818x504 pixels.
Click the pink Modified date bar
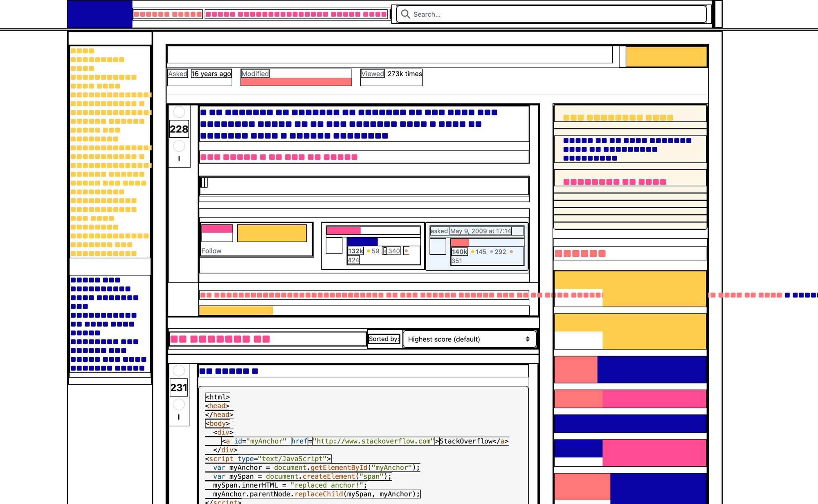point(296,81)
